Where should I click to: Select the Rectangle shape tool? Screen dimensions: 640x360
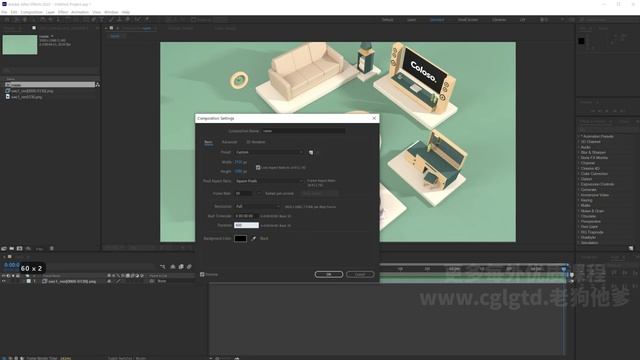[85, 19]
